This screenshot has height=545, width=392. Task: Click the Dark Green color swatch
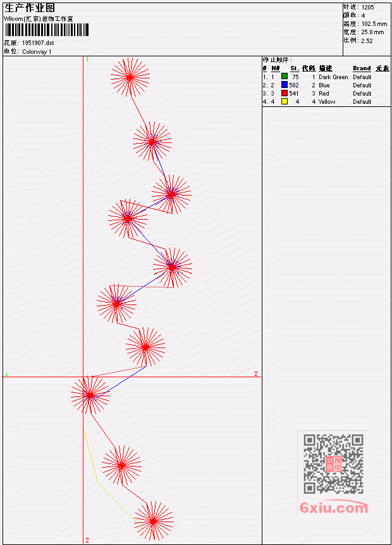[x=285, y=77]
